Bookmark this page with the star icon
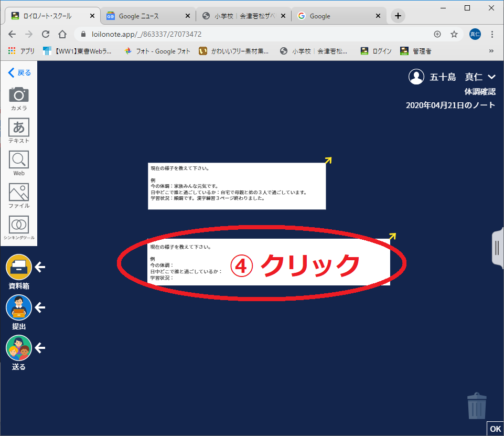 (x=454, y=34)
